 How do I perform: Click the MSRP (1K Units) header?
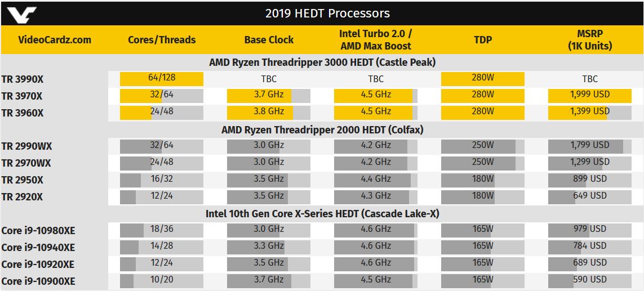590,40
